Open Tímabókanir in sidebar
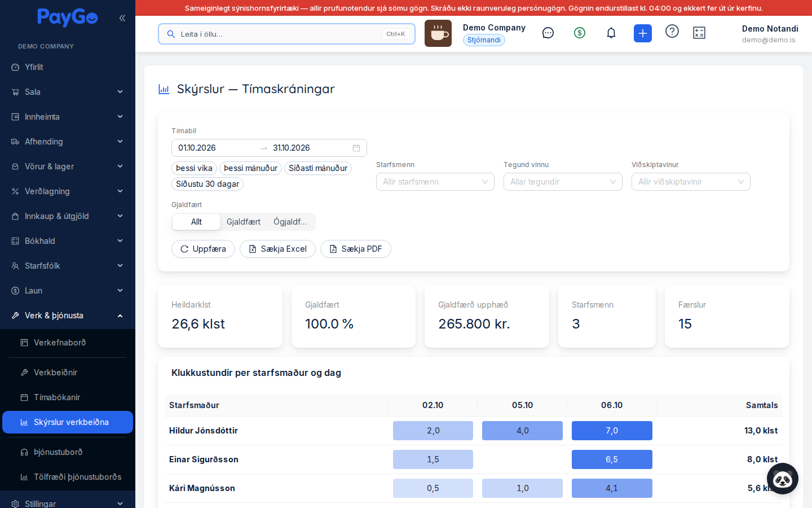The width and height of the screenshot is (812, 508). (68, 397)
